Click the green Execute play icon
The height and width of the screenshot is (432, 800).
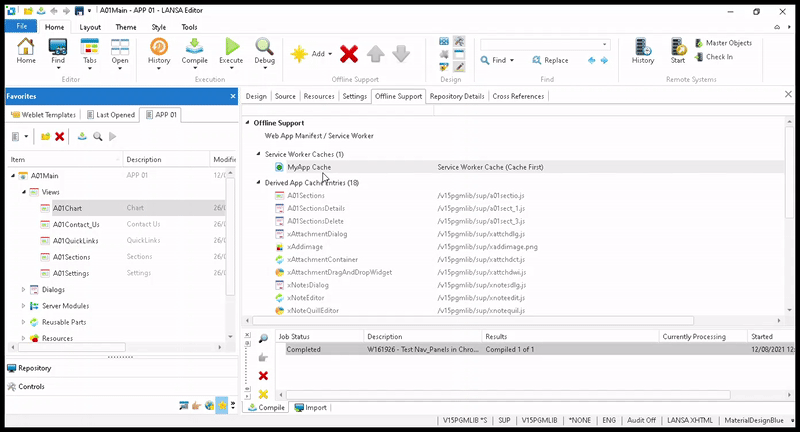pyautogui.click(x=231, y=49)
